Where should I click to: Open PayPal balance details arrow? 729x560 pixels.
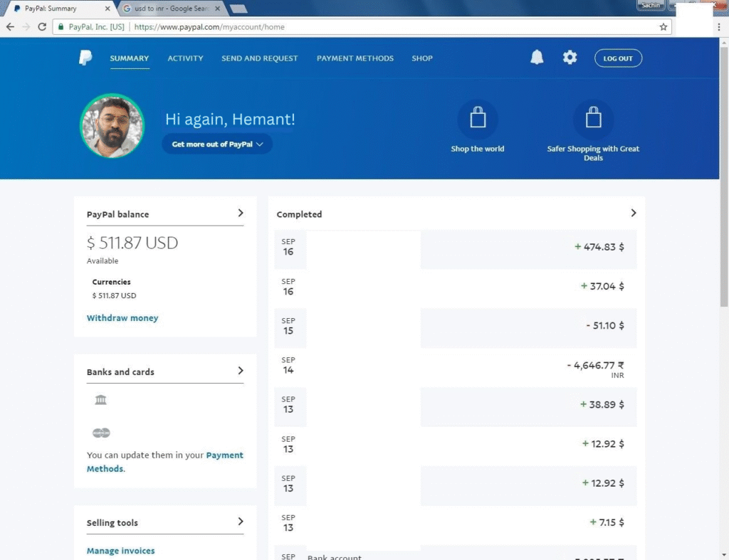241,213
